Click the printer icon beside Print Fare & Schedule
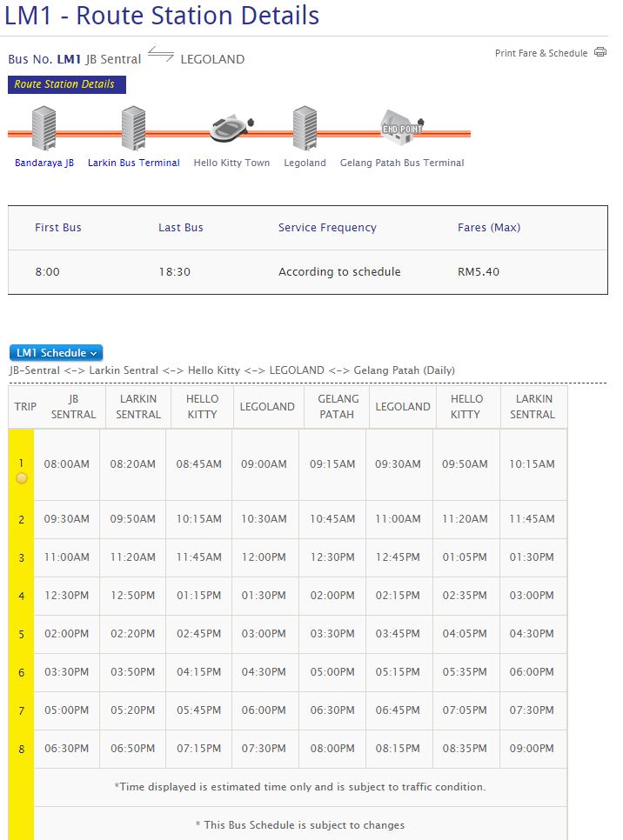This screenshot has width=623, height=840. (x=600, y=52)
